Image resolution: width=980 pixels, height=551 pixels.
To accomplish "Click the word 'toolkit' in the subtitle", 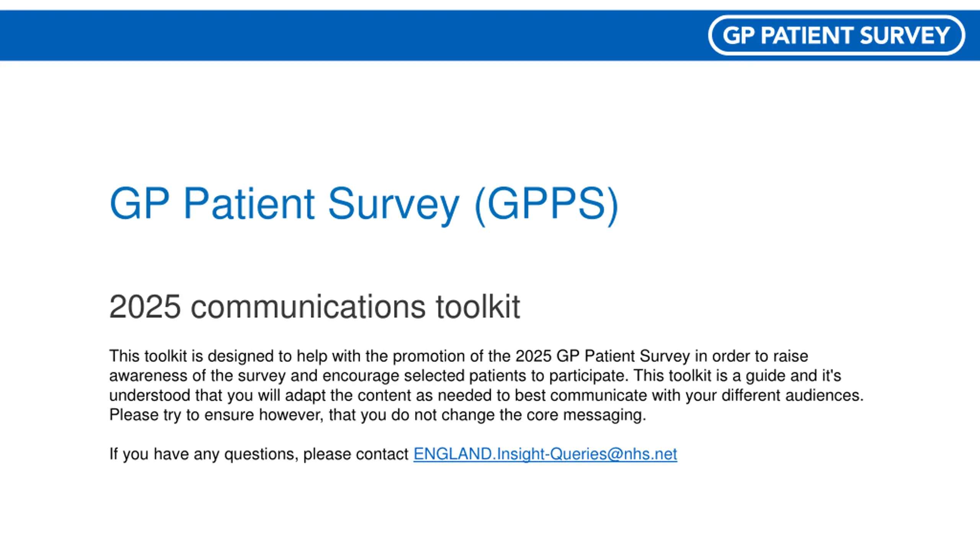I will [478, 306].
